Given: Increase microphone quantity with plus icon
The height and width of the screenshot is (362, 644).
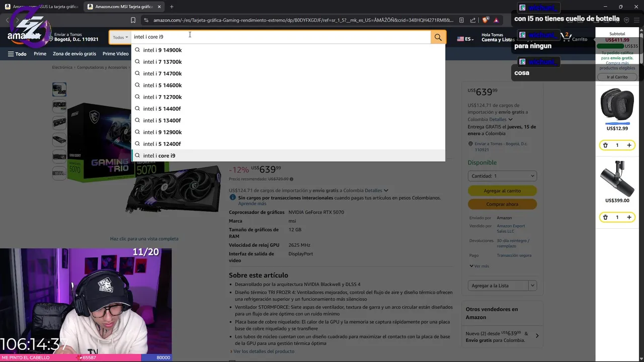Looking at the screenshot, I should pos(629,217).
